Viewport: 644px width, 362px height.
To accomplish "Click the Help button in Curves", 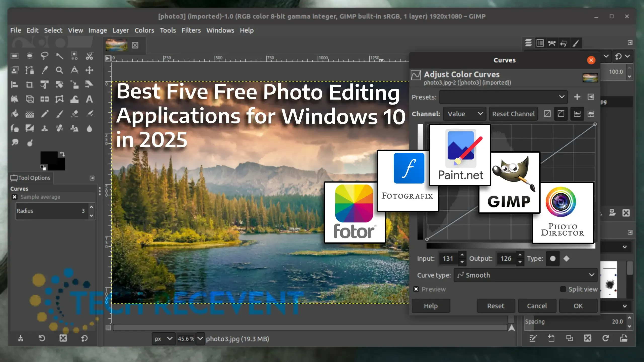I will [x=431, y=306].
